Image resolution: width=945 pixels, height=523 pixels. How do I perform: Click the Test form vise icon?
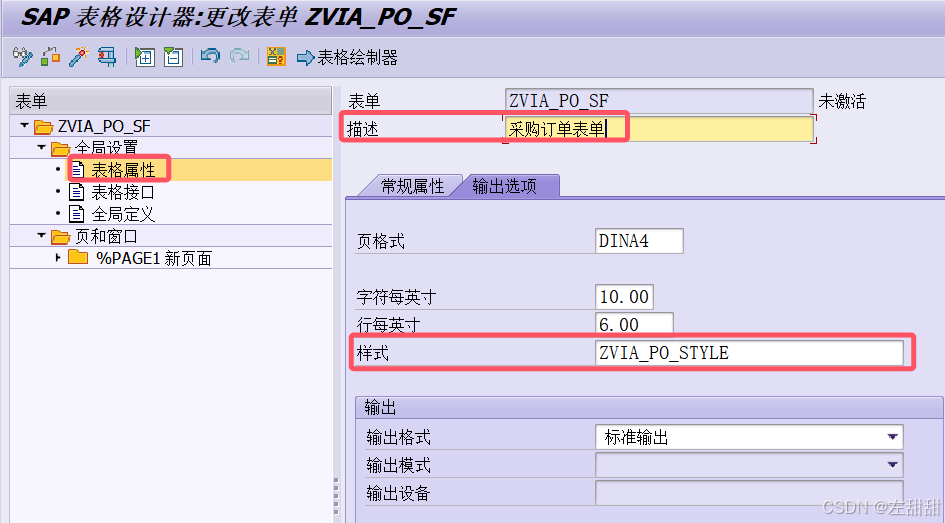pyautogui.click(x=107, y=57)
